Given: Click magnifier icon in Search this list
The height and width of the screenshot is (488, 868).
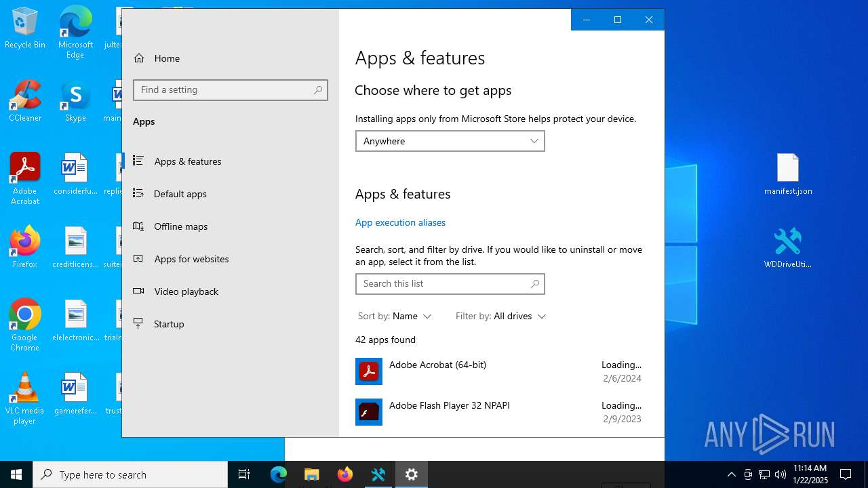Looking at the screenshot, I should tap(535, 284).
